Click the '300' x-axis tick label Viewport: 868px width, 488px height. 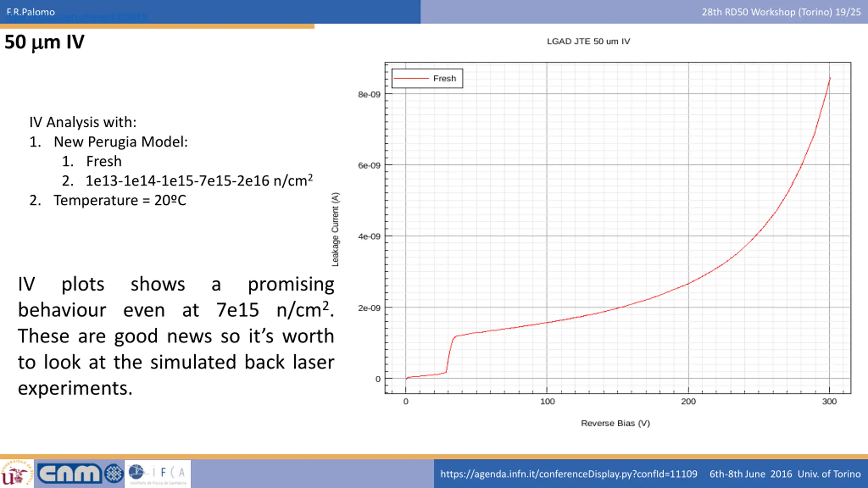[829, 402]
